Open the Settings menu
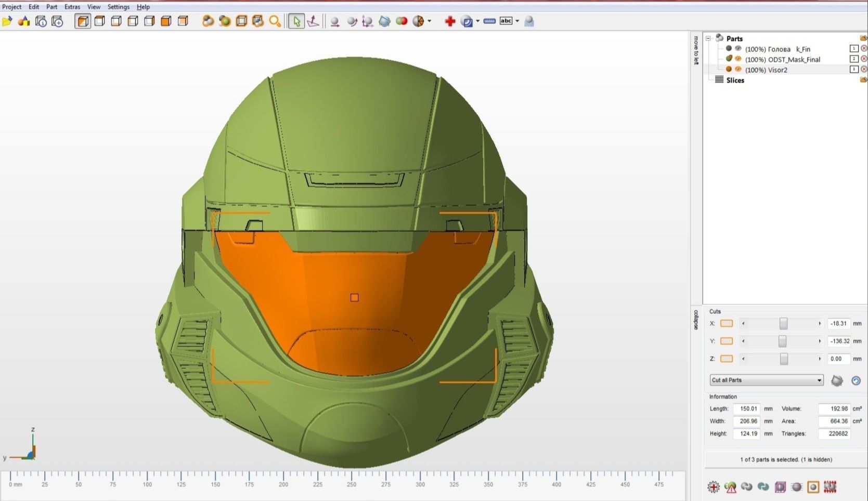Viewport: 868px width, 501px height. 119,7
